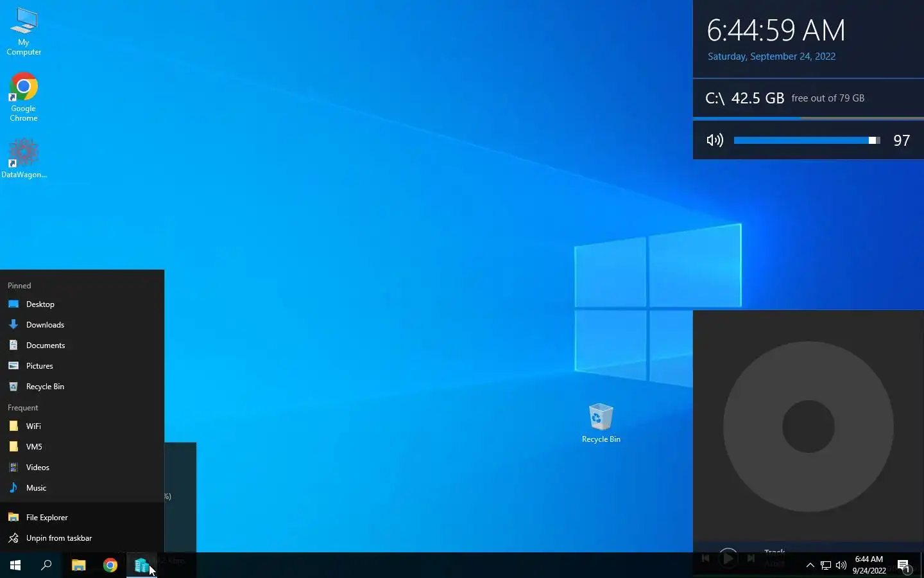Click the C:\ 42.5 GB disk widget
Image resolution: width=924 pixels, height=578 pixels.
point(809,98)
